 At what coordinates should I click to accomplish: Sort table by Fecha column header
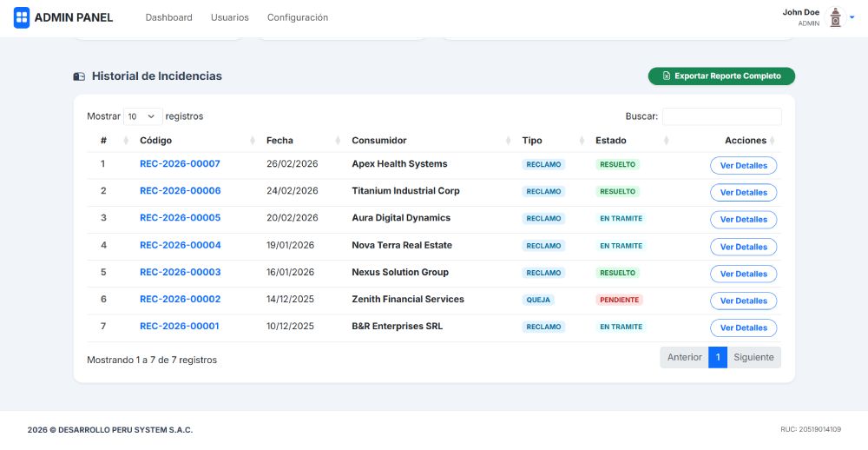(300, 141)
